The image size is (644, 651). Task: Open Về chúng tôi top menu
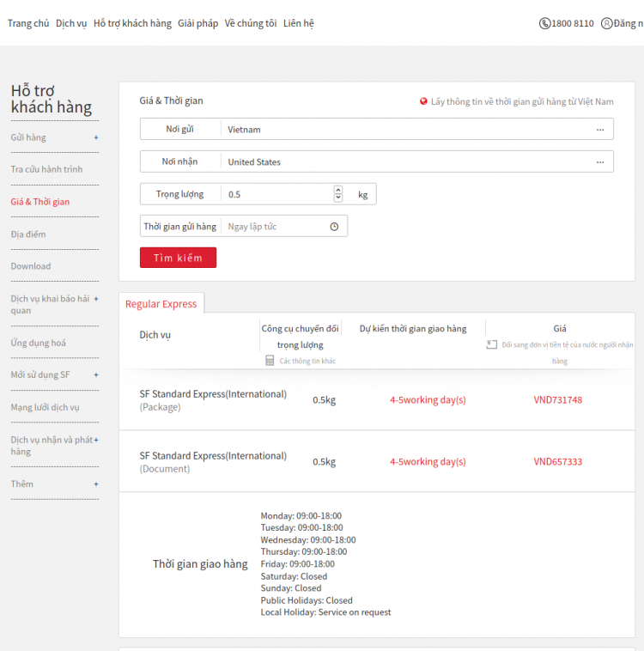coord(251,23)
